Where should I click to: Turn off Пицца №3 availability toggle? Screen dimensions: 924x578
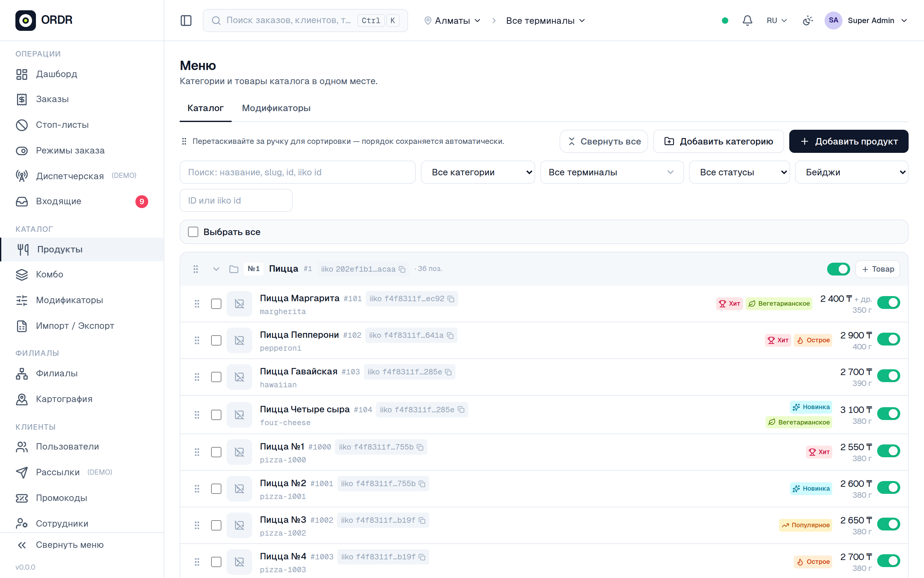point(888,524)
